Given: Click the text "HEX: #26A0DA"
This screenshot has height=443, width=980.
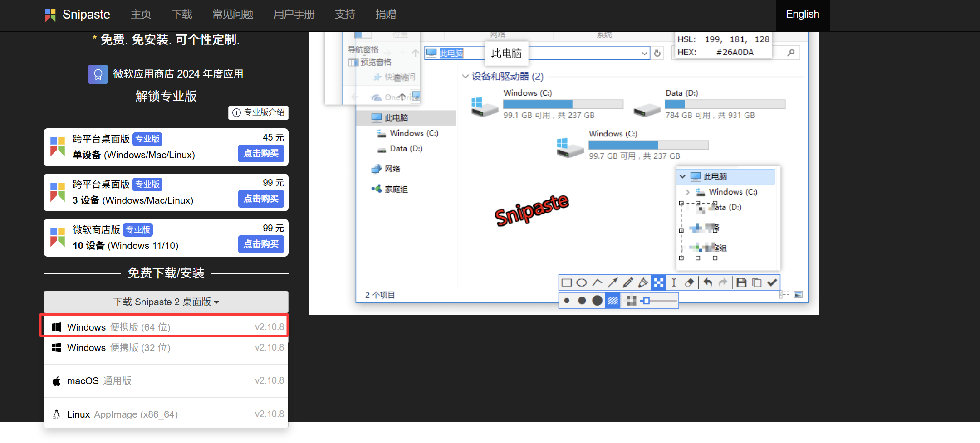Looking at the screenshot, I should click(x=715, y=52).
